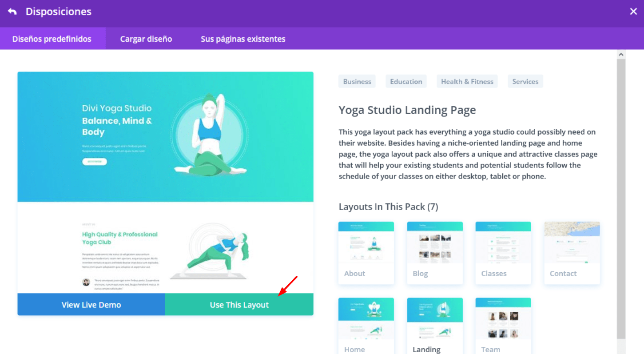Click the large yoga layout preview image
This screenshot has height=354, width=644.
[166, 183]
